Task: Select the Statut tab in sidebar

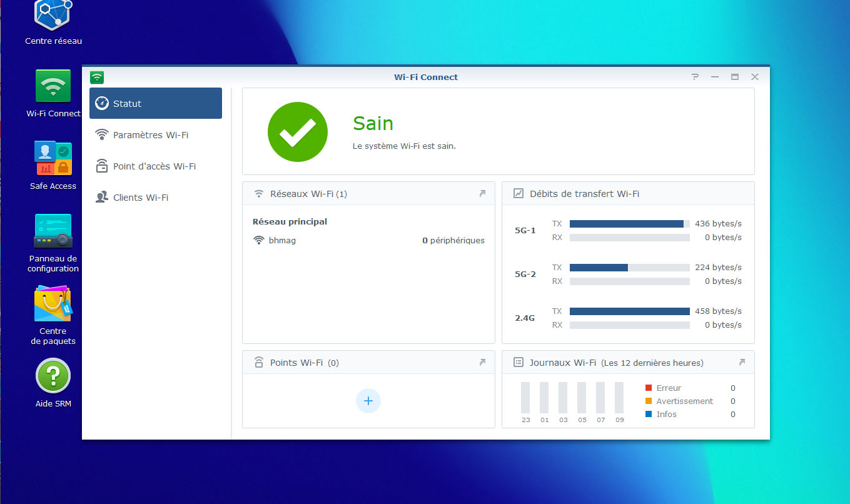Action: click(x=156, y=103)
